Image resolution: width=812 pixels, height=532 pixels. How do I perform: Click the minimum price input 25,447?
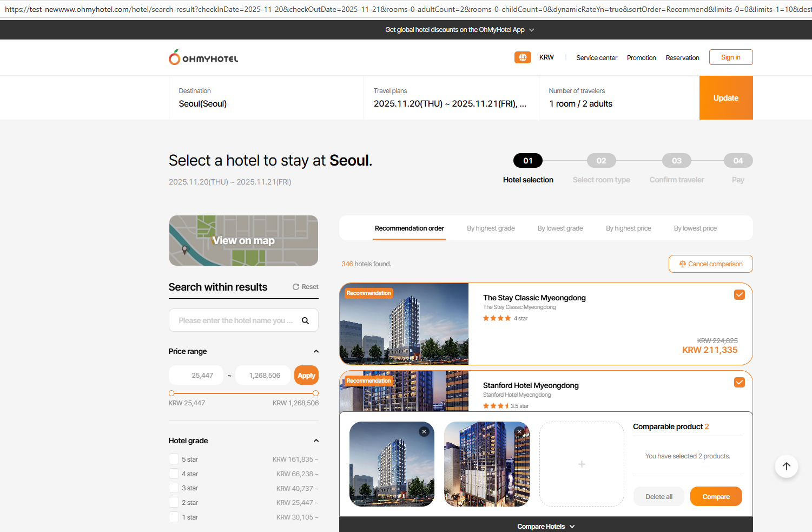click(x=196, y=376)
